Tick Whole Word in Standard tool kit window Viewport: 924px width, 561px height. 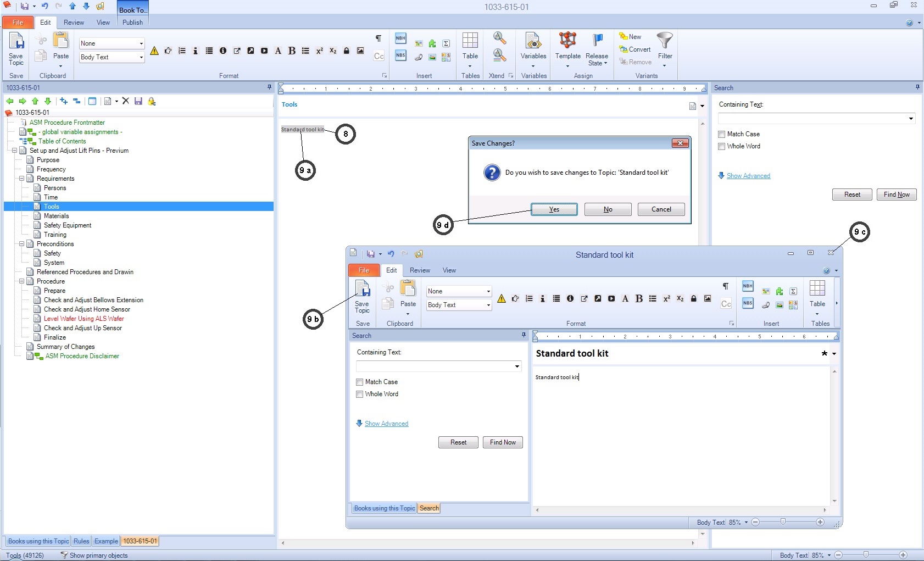(x=360, y=394)
